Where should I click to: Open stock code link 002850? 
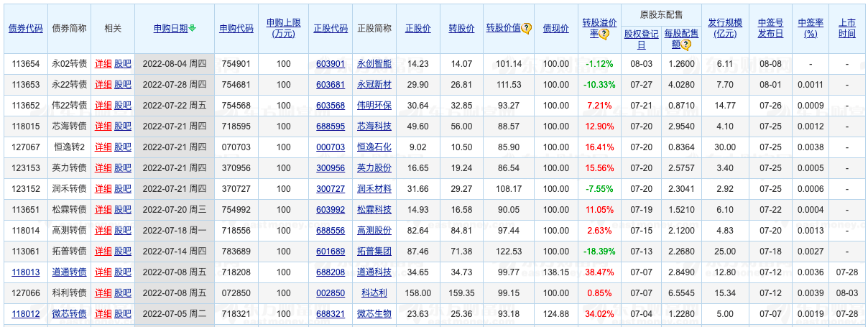331,293
